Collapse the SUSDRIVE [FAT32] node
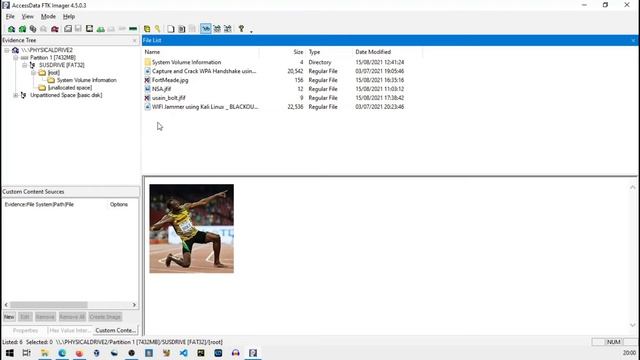Screen dimensions: 640x360 pos(24,65)
